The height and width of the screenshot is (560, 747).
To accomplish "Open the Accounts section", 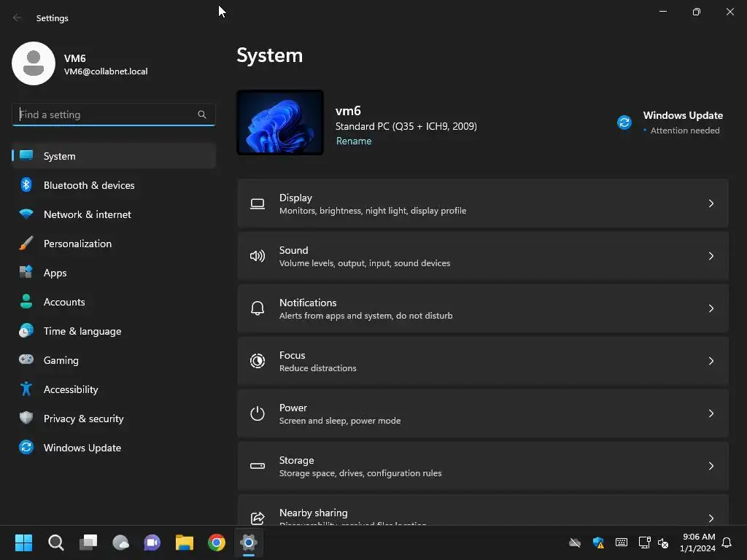I will coord(113,302).
